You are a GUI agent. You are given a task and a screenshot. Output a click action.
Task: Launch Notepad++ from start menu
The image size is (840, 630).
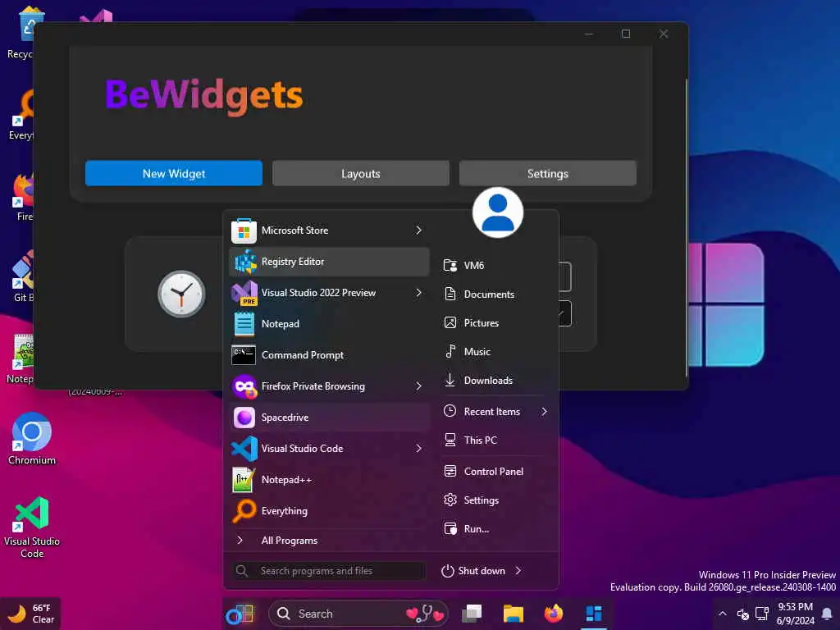pyautogui.click(x=329, y=479)
